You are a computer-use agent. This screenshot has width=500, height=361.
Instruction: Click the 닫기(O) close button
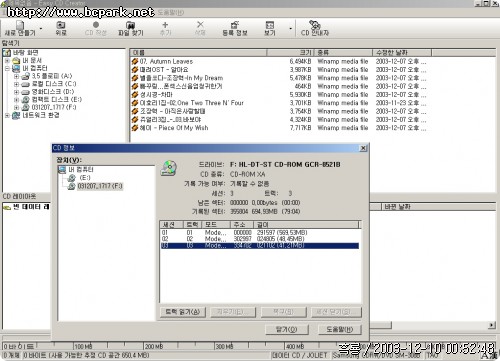(x=287, y=330)
